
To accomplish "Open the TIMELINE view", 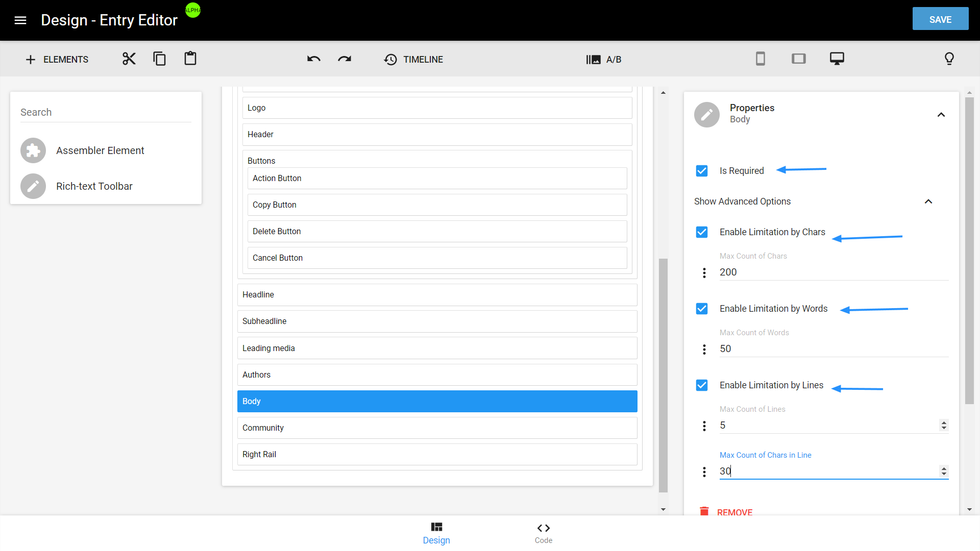I will 413,60.
